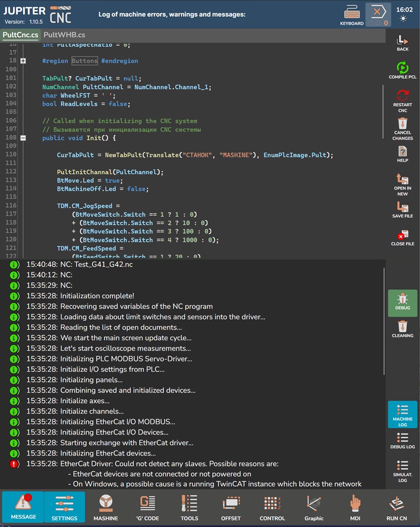The height and width of the screenshot is (527, 420).
Task: Open the MESSAGE panel button
Action: pos(23,507)
